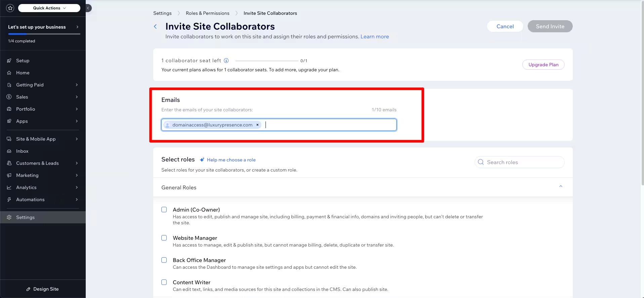Click the info icon next to collaborator seat left
This screenshot has height=298, width=644.
[x=226, y=61]
